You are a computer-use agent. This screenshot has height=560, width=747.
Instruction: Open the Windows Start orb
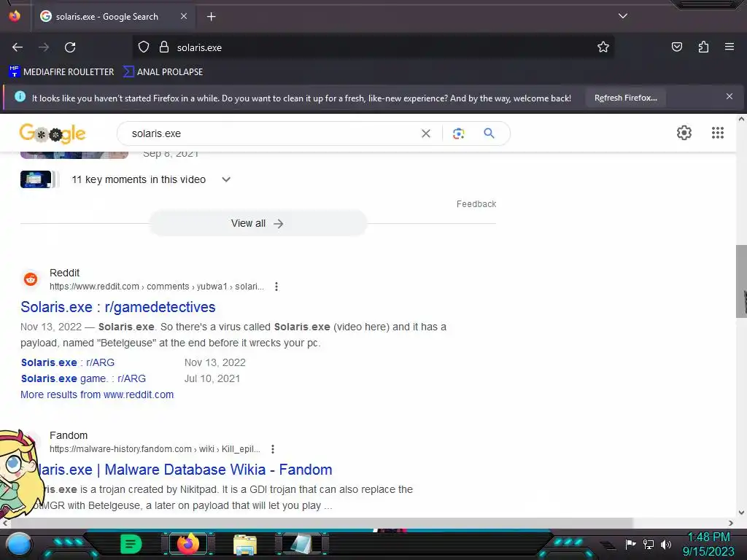pos(19,544)
